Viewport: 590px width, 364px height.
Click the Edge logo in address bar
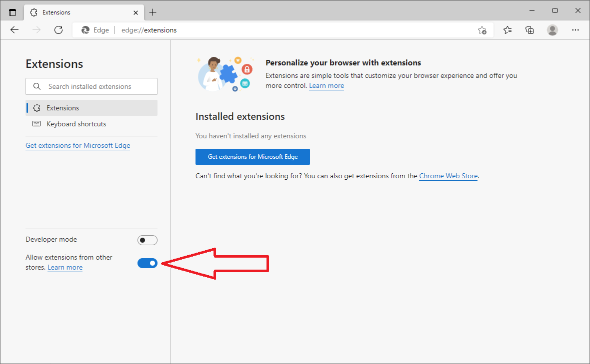85,30
